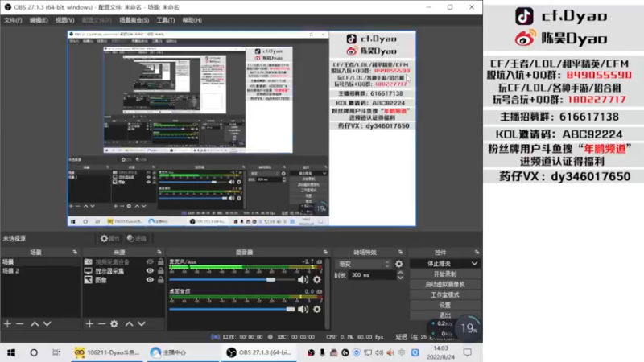Select 场景 2 in scenes list
This screenshot has width=644, height=362.
(40, 271)
